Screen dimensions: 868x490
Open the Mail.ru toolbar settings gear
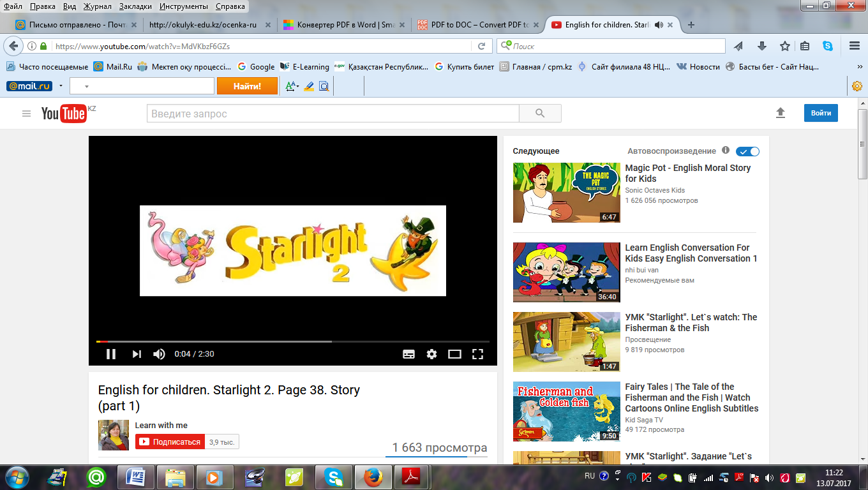(858, 85)
